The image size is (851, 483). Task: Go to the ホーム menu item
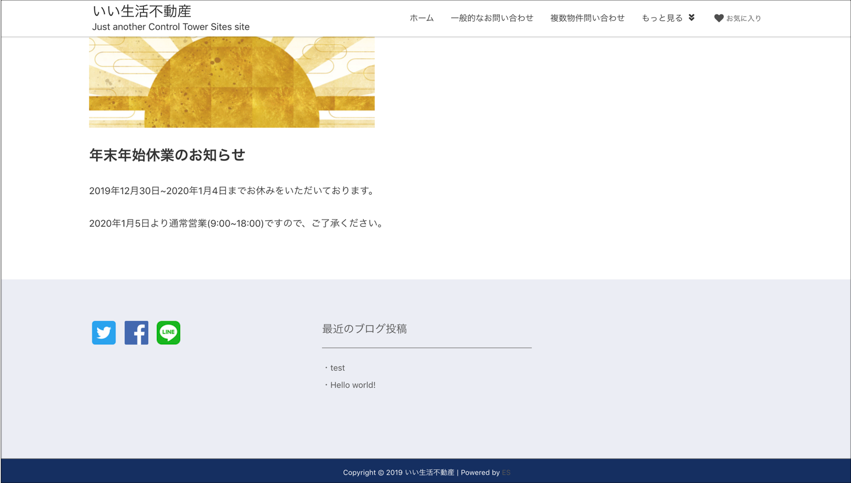[x=421, y=18]
